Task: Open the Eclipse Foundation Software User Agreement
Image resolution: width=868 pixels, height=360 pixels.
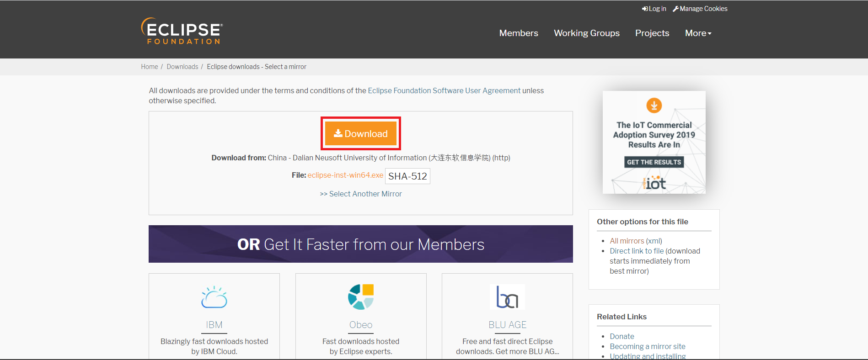Action: [x=444, y=90]
